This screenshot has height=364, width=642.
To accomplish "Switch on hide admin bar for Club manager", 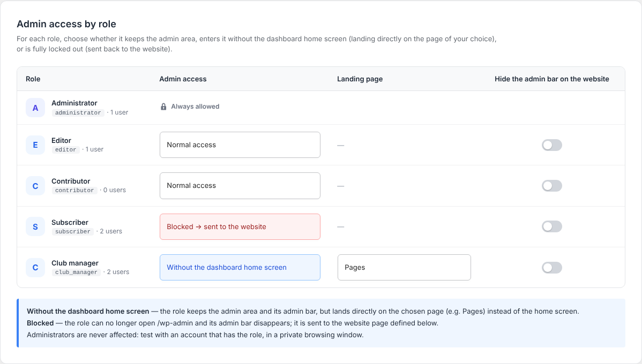I will coord(551,268).
